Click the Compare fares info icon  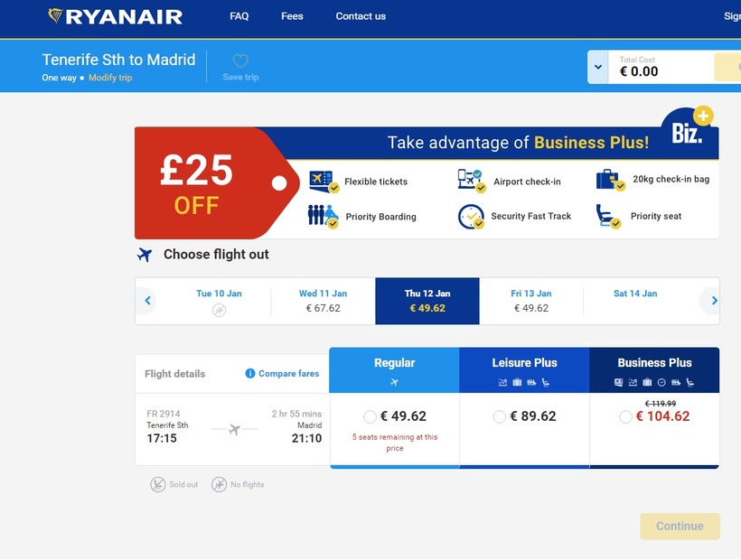click(x=250, y=374)
